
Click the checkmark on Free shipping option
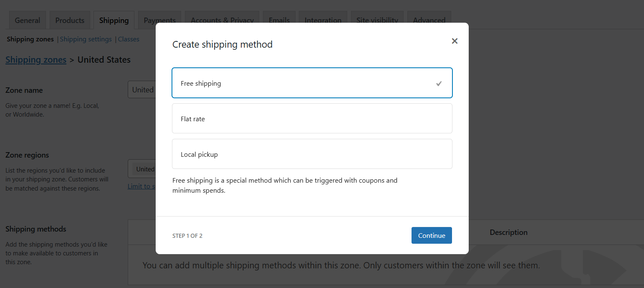tap(439, 83)
